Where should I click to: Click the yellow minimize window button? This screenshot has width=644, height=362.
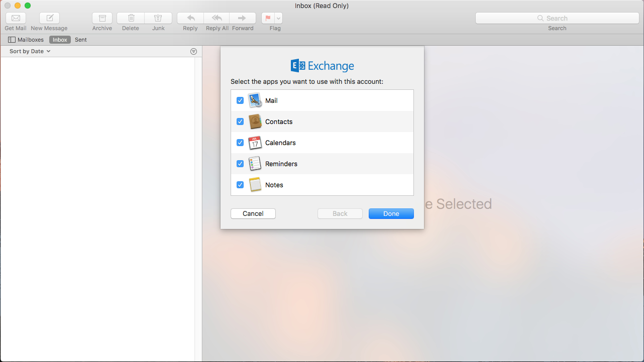point(18,6)
